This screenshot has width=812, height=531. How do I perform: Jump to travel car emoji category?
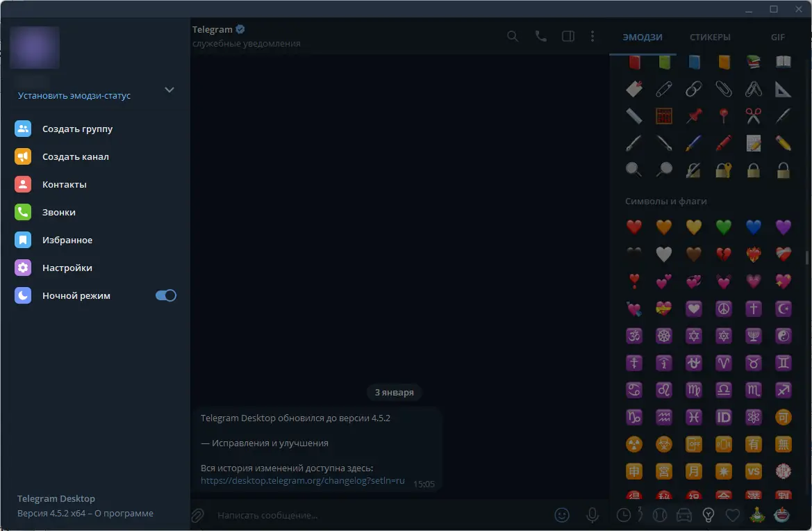[684, 515]
